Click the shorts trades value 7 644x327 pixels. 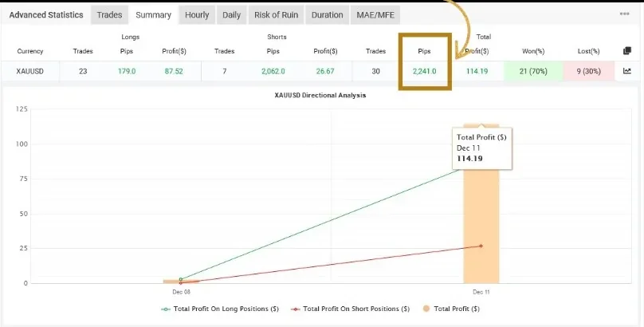click(x=224, y=71)
